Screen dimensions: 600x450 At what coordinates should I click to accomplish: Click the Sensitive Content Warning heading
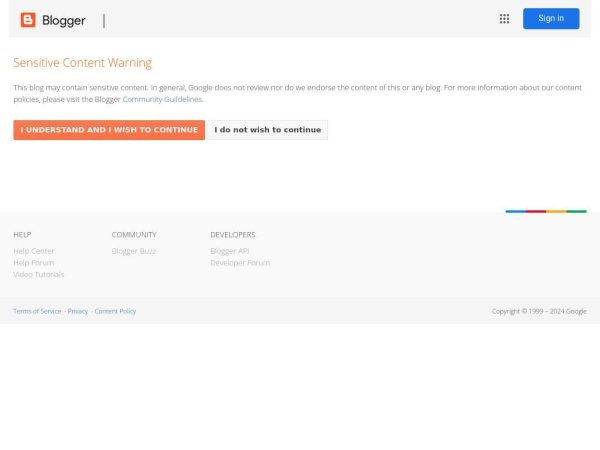coord(82,63)
